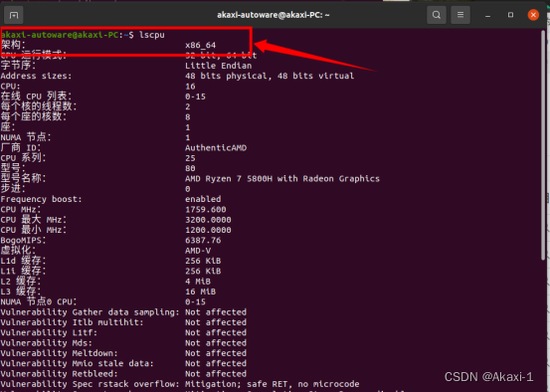The width and height of the screenshot is (550, 392).
Task: Click the 虚拟化 label
Action: (18, 250)
